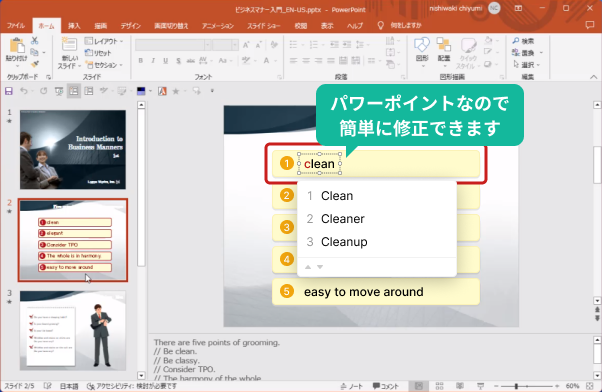Choose the suggestion "Clean" in the list

coord(377,196)
